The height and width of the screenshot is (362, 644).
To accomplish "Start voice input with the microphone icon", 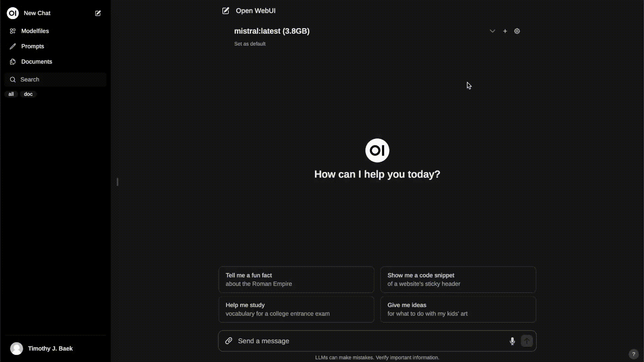I will (x=512, y=341).
